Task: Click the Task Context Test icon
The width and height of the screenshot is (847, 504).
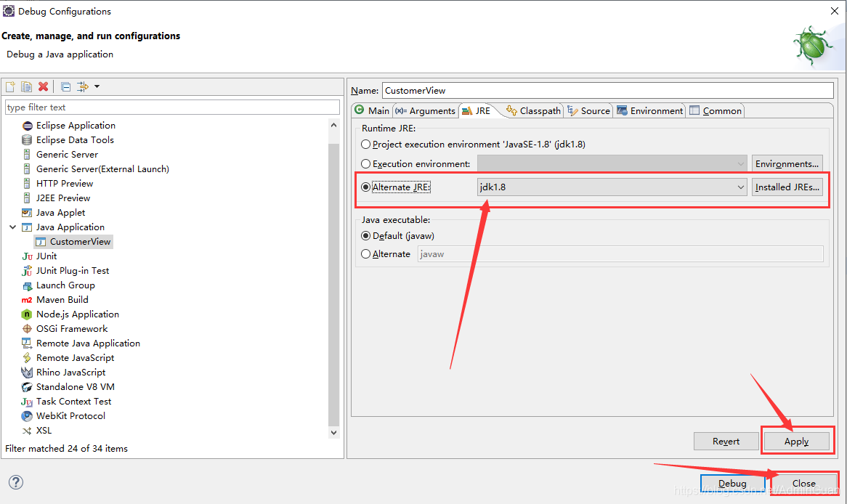Action: pyautogui.click(x=27, y=402)
